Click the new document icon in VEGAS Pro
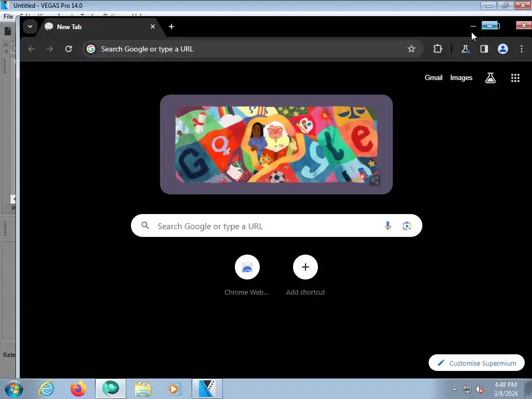The image size is (532, 399). tap(8, 31)
